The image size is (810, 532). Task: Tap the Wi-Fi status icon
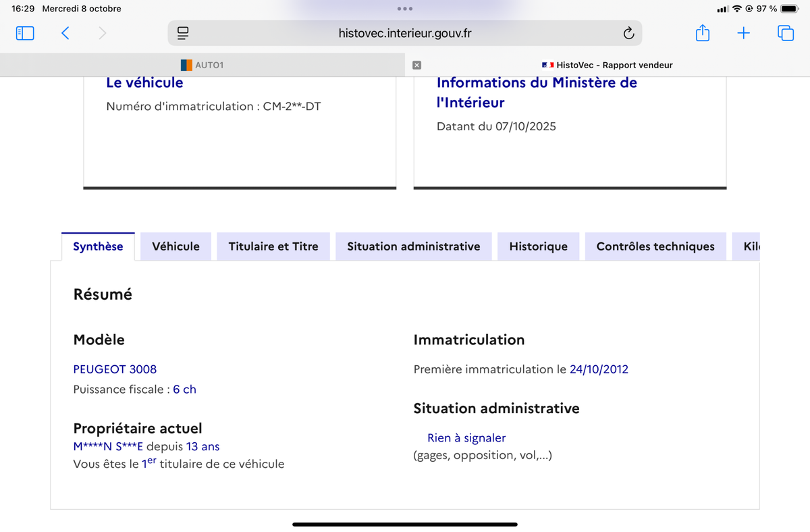coord(737,9)
